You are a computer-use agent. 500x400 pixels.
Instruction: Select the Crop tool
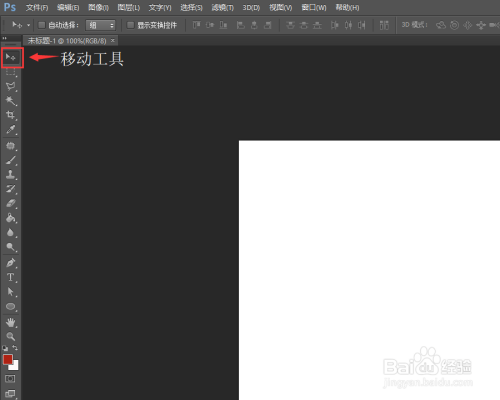(11, 115)
